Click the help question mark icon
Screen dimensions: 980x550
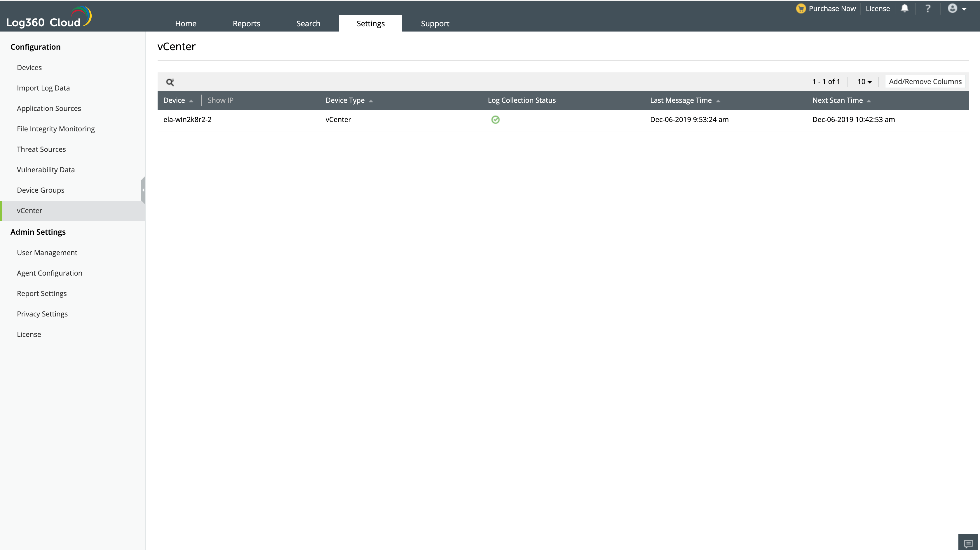click(x=928, y=8)
